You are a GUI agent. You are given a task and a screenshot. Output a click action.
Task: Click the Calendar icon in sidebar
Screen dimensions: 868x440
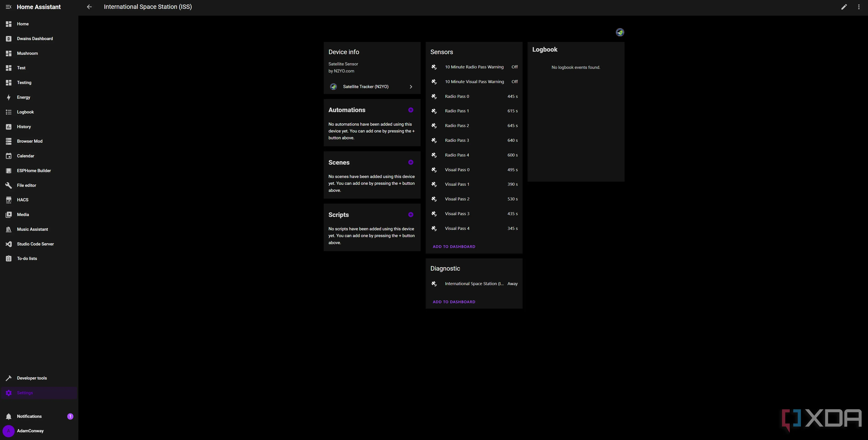pos(9,156)
